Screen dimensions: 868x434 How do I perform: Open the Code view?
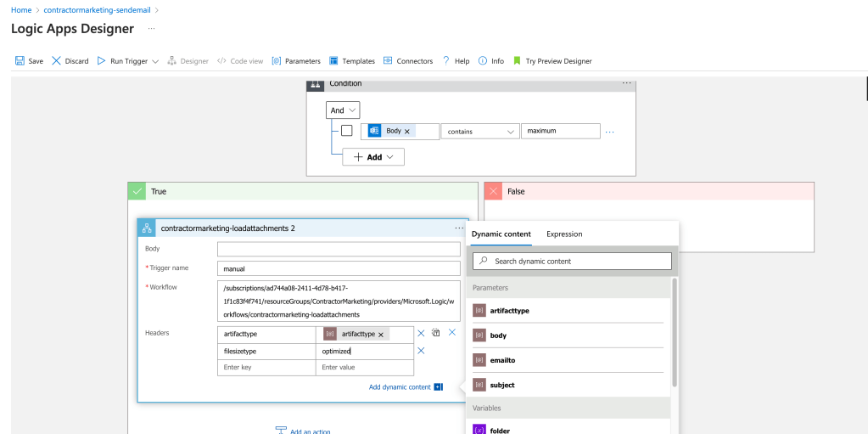(239, 61)
